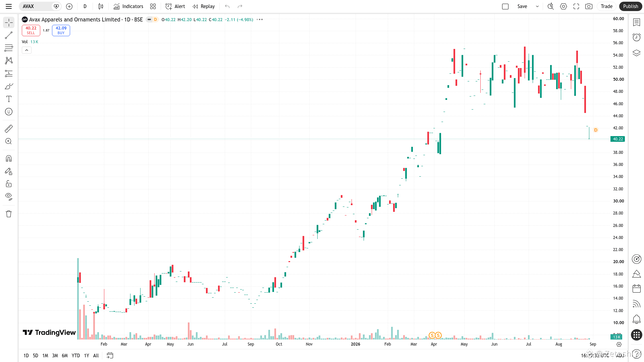This screenshot has width=644, height=362.
Task: Select the 1D time range
Action: (26, 356)
